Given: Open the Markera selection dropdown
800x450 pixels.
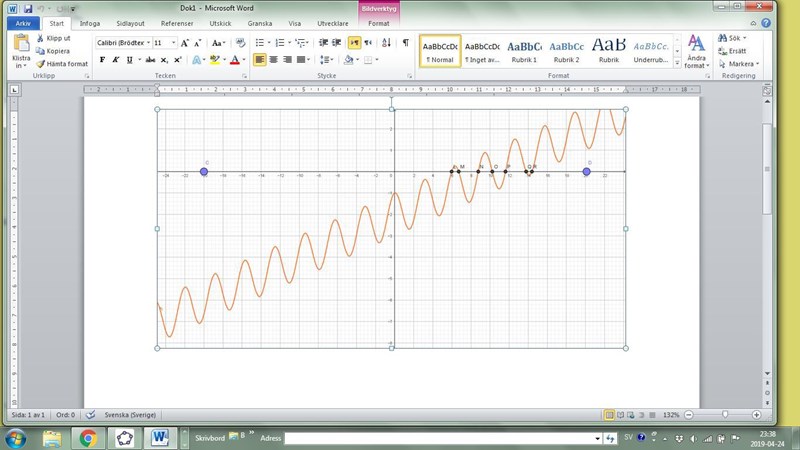Looking at the screenshot, I should pos(740,64).
